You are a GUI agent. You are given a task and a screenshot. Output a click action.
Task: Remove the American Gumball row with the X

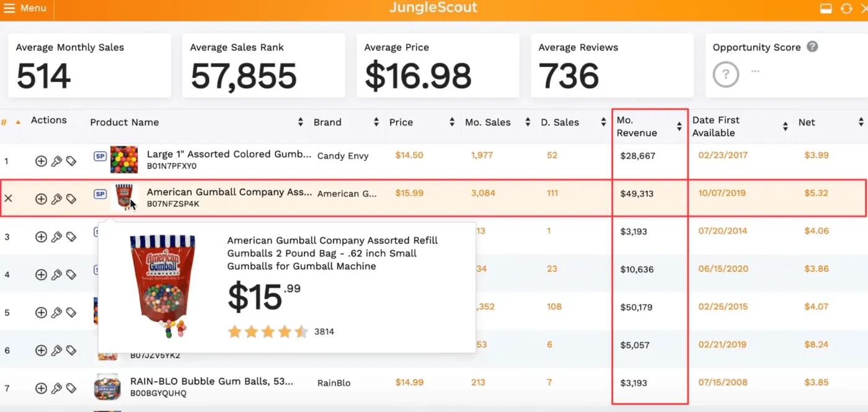tap(8, 199)
